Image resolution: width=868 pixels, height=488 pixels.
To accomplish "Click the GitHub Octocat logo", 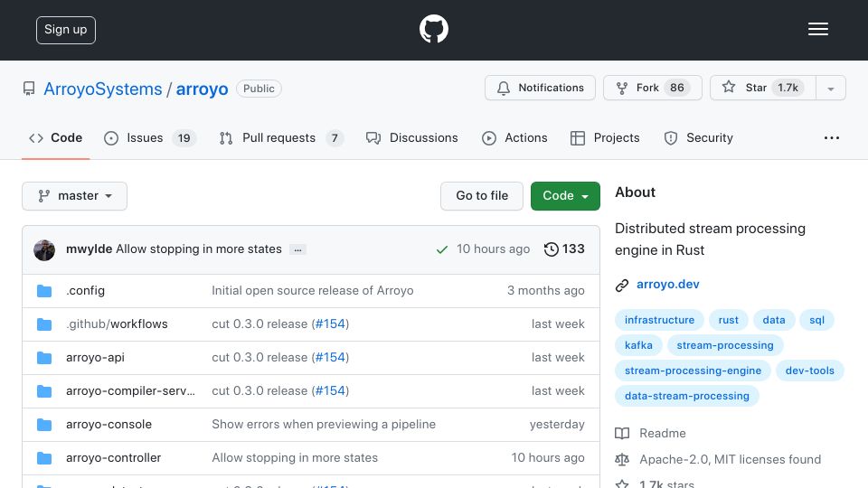I will pyautogui.click(x=433, y=29).
